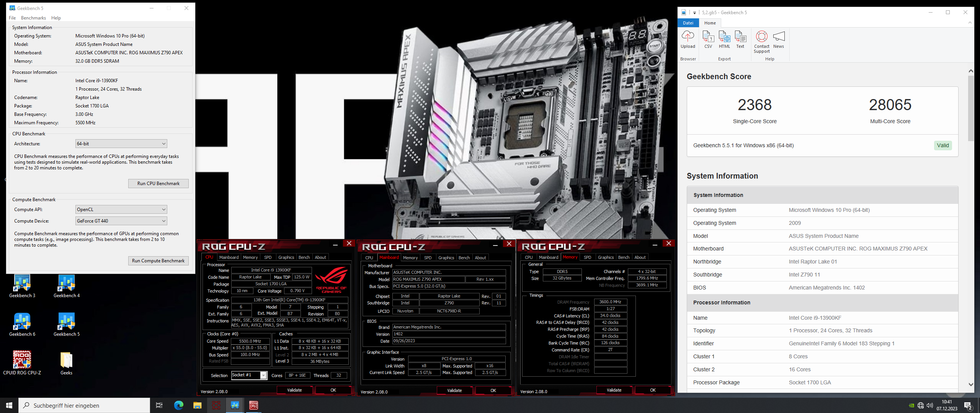Click the 28065 multi-core score
This screenshot has height=413, width=980.
pos(890,105)
